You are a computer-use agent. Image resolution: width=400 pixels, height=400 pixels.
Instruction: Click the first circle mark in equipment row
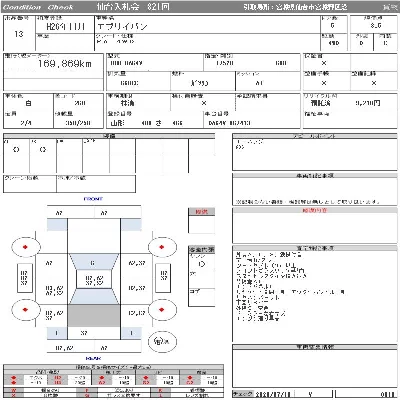[x=16, y=150]
